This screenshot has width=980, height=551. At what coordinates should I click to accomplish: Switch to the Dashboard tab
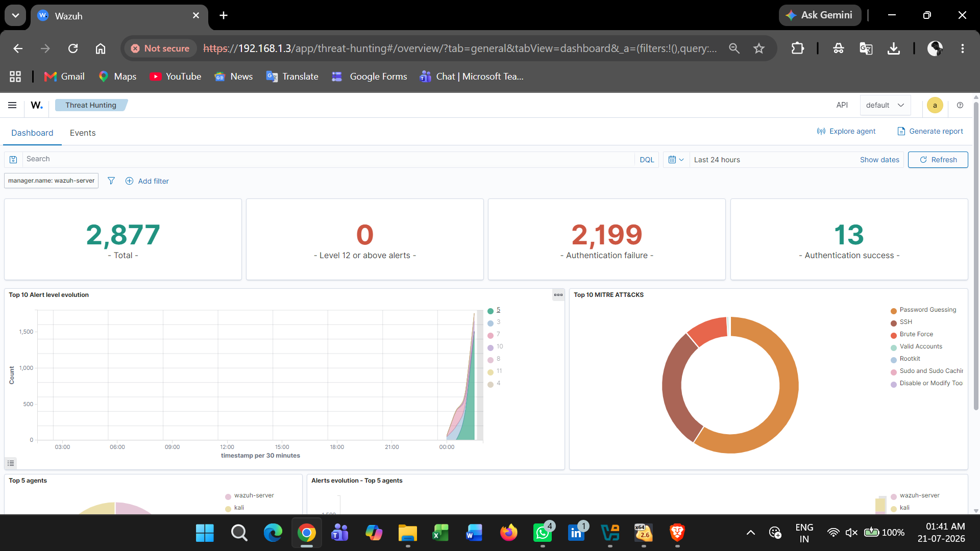point(32,133)
